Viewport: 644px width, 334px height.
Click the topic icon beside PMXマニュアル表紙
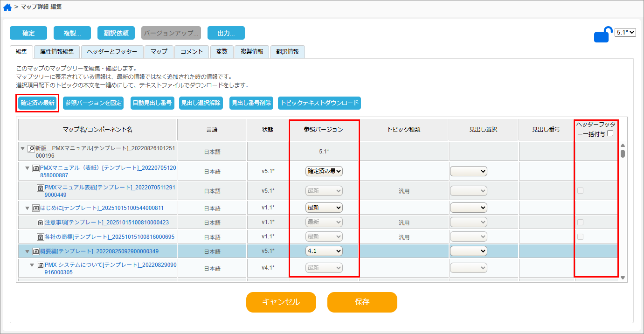(41, 189)
